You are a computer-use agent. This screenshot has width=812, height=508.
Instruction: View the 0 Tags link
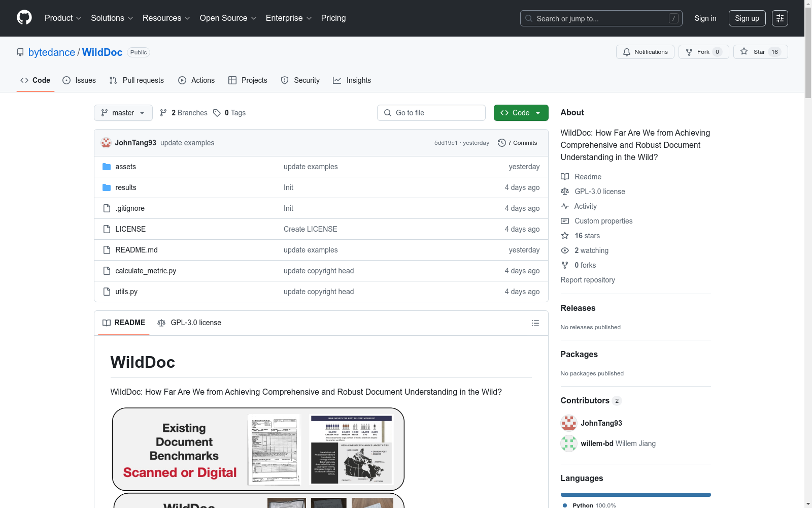pos(229,113)
